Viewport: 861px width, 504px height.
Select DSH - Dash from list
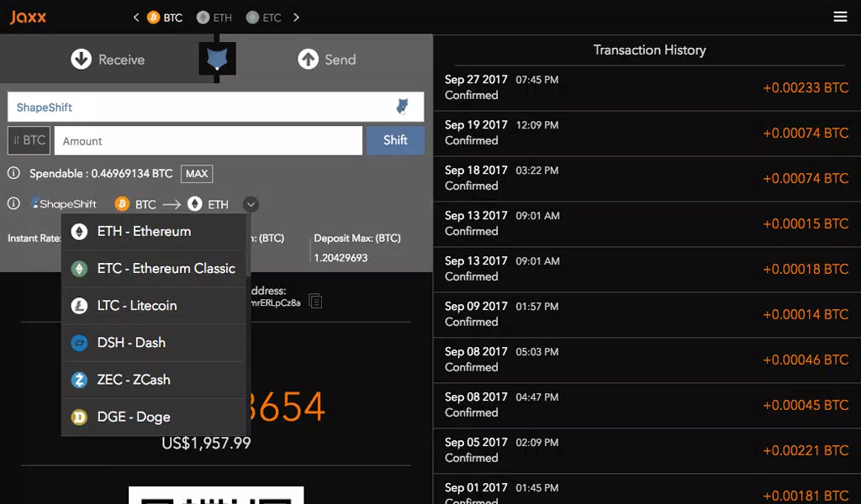pos(154,343)
